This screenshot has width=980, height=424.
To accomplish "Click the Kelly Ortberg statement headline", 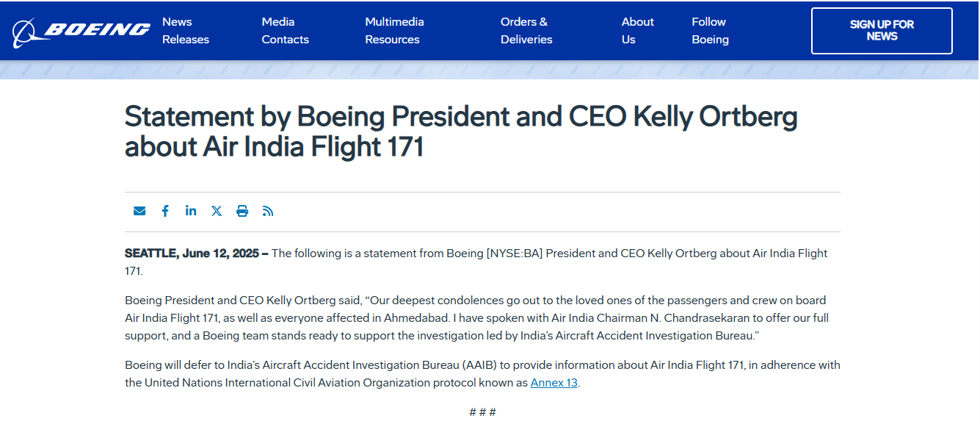I will (x=461, y=132).
